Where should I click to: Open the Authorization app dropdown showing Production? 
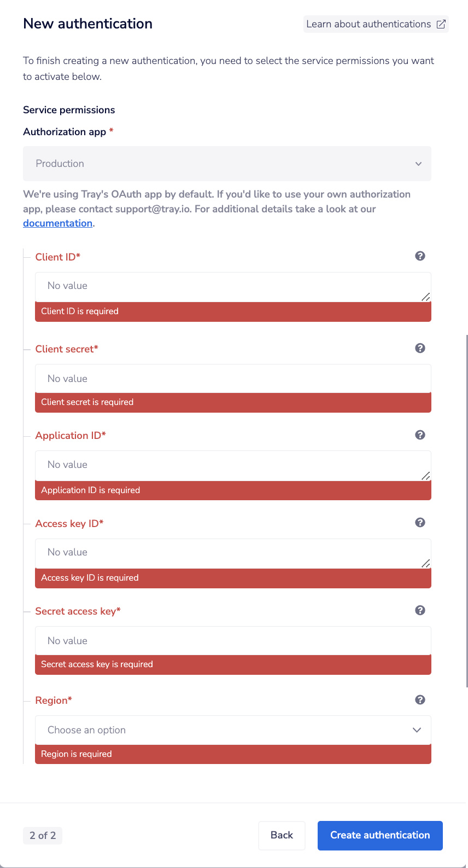tap(226, 164)
